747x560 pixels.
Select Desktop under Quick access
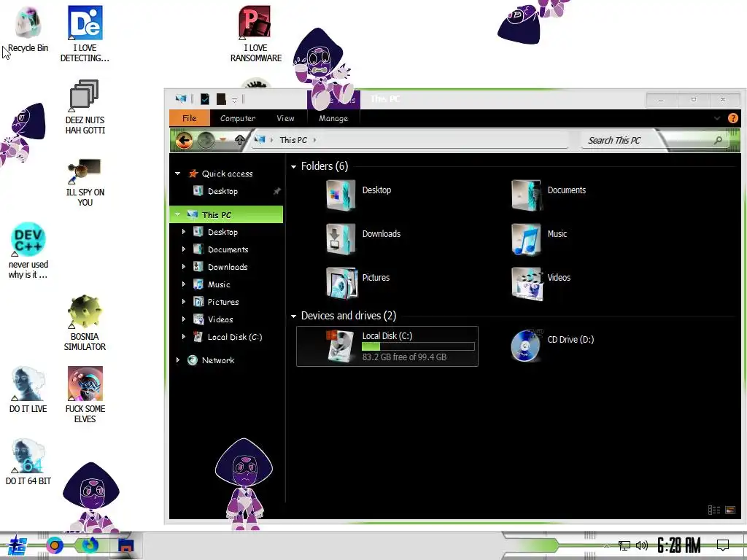pos(222,191)
